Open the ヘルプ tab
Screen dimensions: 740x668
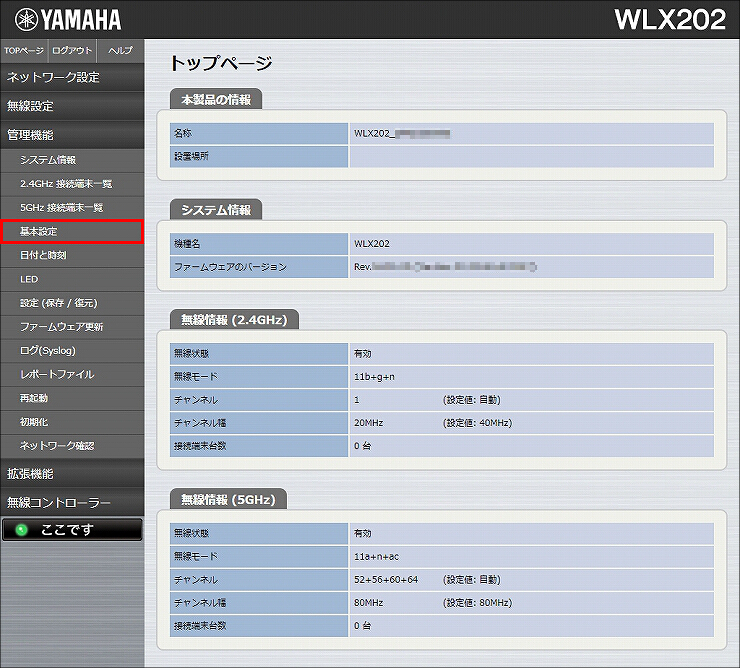pyautogui.click(x=120, y=51)
